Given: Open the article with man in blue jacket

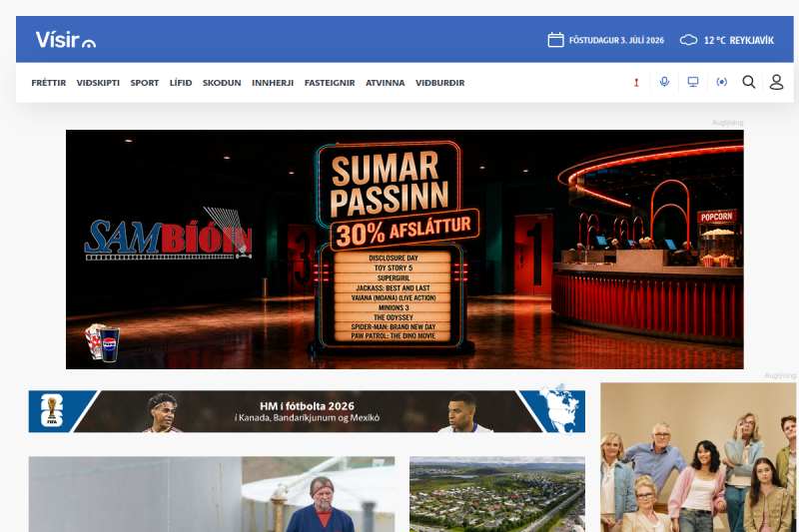Looking at the screenshot, I should tap(212, 494).
